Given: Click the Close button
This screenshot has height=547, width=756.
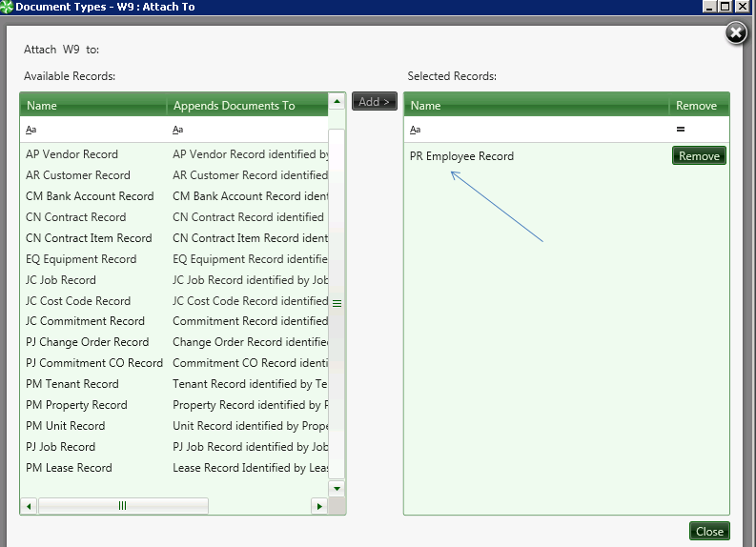Looking at the screenshot, I should (709, 531).
